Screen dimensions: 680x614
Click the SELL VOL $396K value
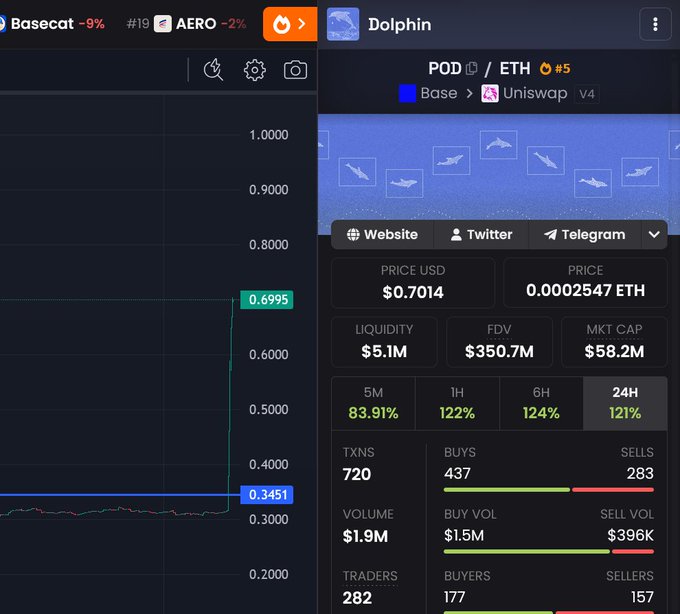click(x=631, y=536)
